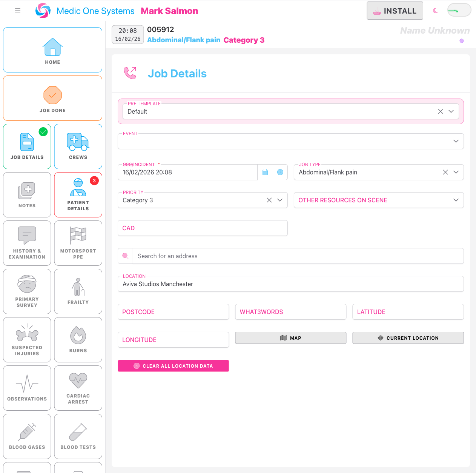Viewport: 476px width, 473px height.
Task: Expand the PRF TEMPLATE dropdown
Action: tap(451, 111)
